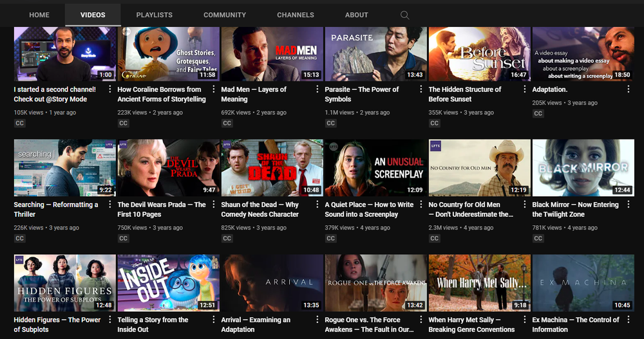Open options menu for Inside Out video
The image size is (644, 339).
[214, 319]
